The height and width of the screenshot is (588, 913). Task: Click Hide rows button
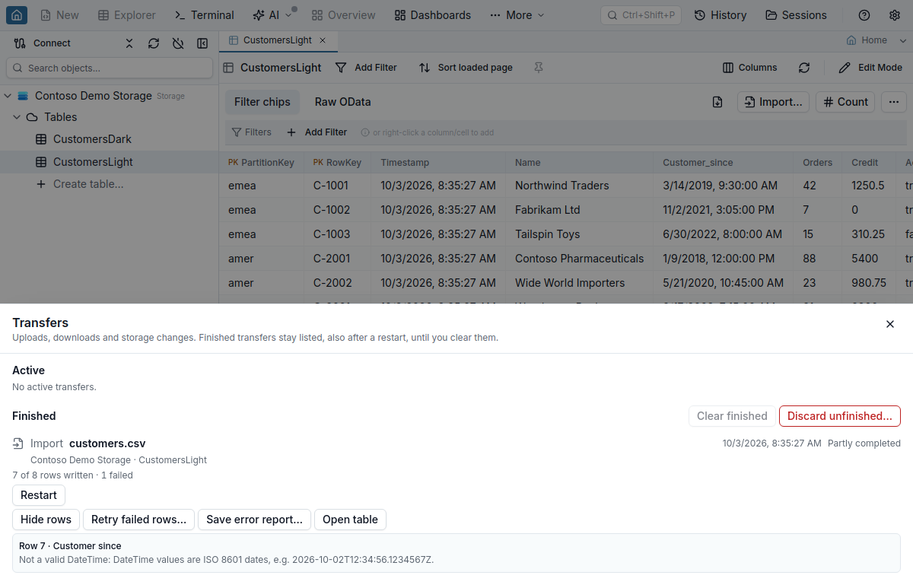click(46, 520)
